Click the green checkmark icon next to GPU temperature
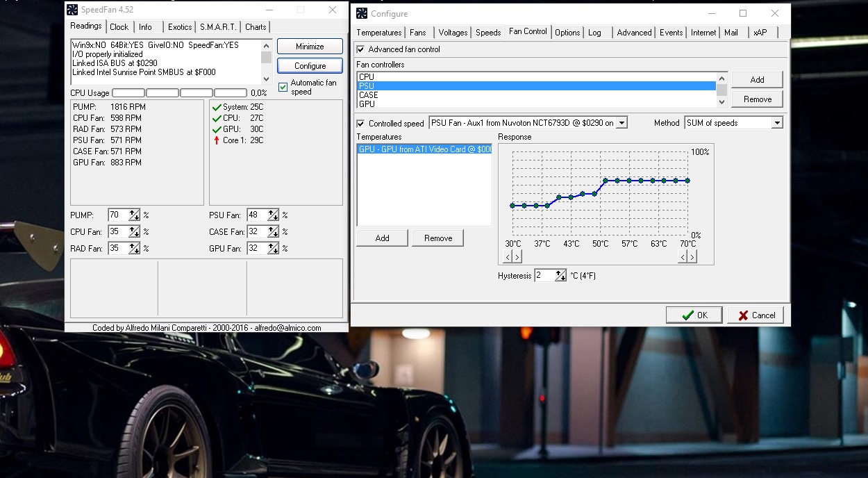Screen dimensions: 868x478 (x=217, y=129)
